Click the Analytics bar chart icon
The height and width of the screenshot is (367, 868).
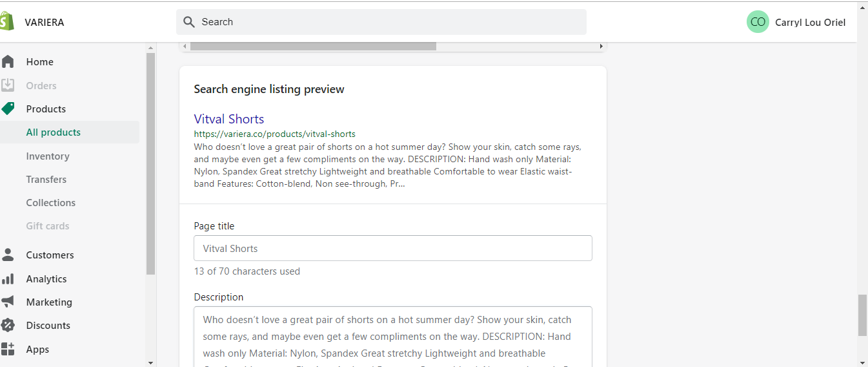pos(8,278)
